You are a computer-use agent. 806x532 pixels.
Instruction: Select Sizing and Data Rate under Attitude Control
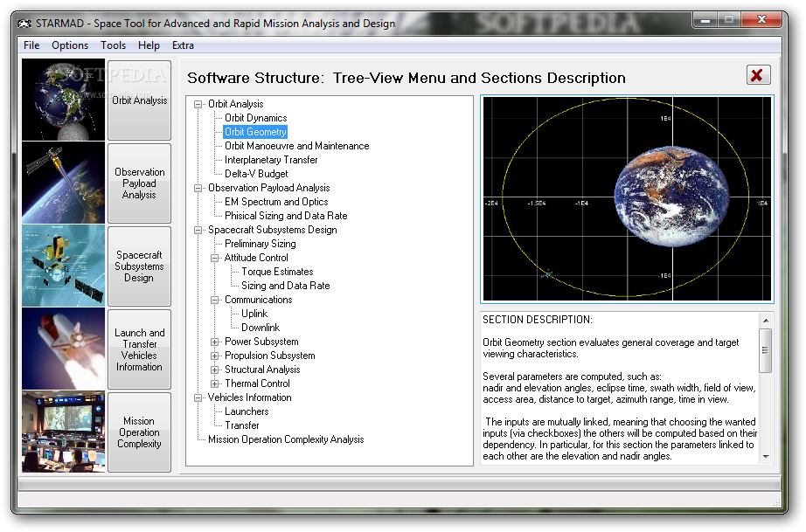coord(285,286)
